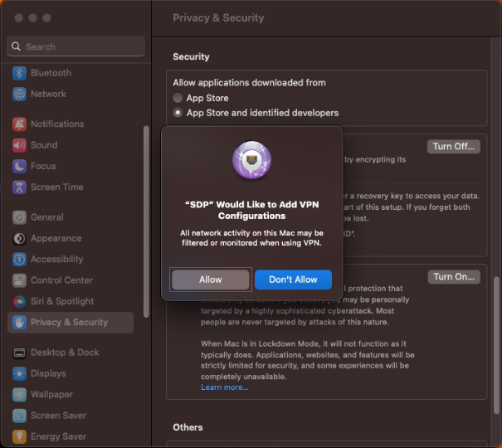
Task: Click the Accessibility icon in sidebar
Action: click(19, 259)
